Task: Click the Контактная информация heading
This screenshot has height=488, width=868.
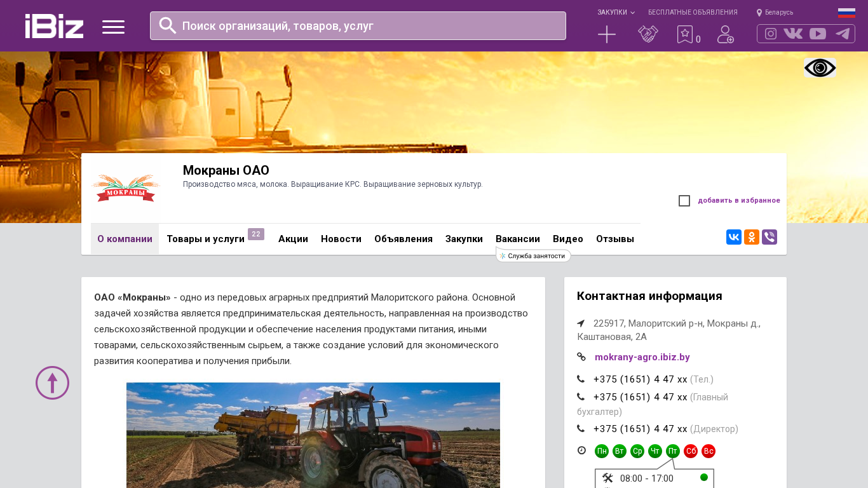Action: click(649, 296)
